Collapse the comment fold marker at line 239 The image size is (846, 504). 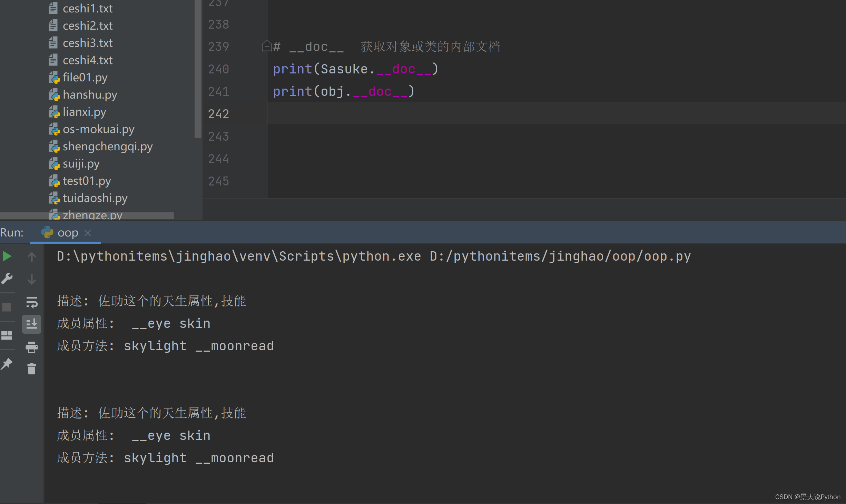(267, 46)
